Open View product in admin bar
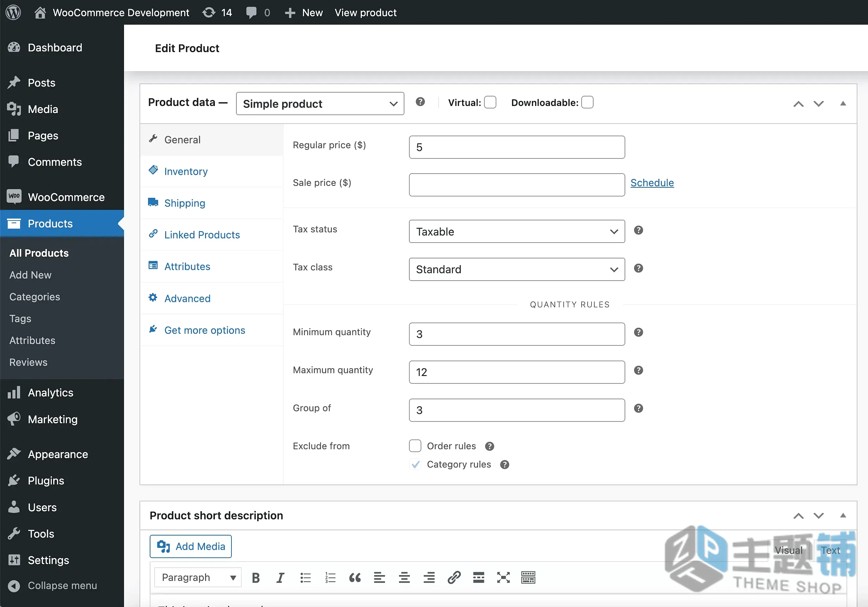 [x=366, y=12]
